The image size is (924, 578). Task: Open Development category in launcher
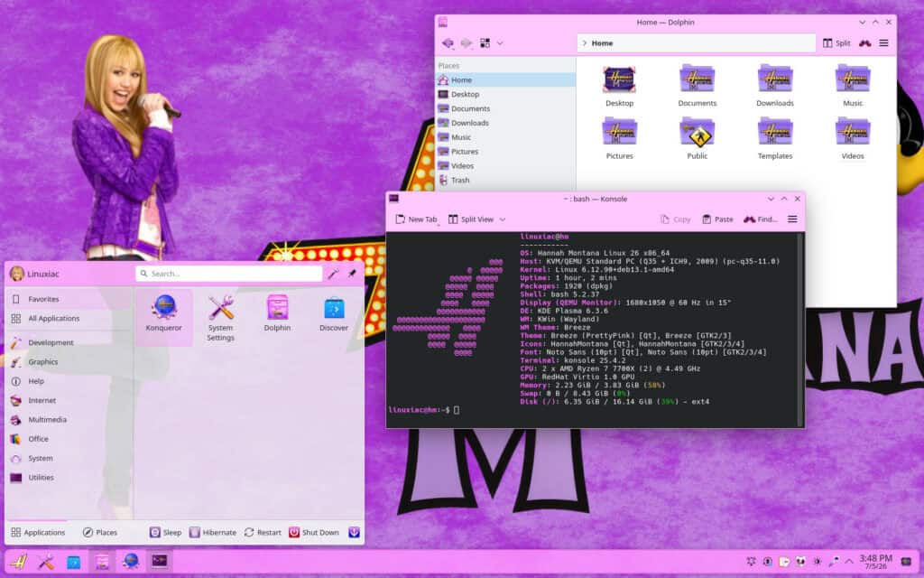pos(69,342)
